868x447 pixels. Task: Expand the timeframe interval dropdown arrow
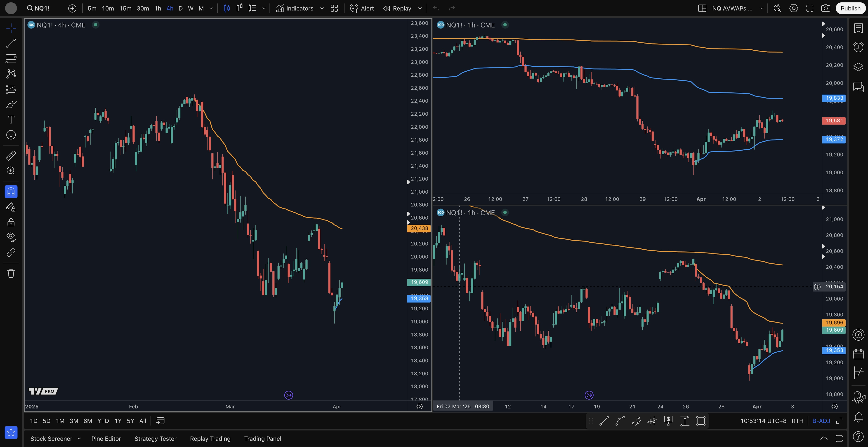(211, 8)
